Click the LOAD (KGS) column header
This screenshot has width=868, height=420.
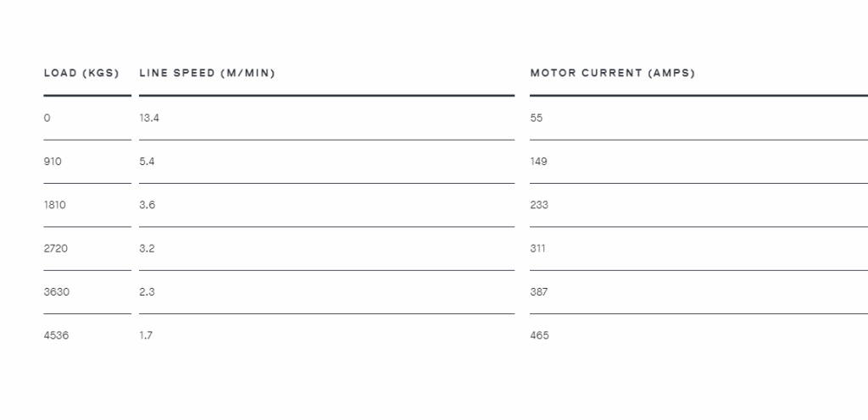click(81, 73)
